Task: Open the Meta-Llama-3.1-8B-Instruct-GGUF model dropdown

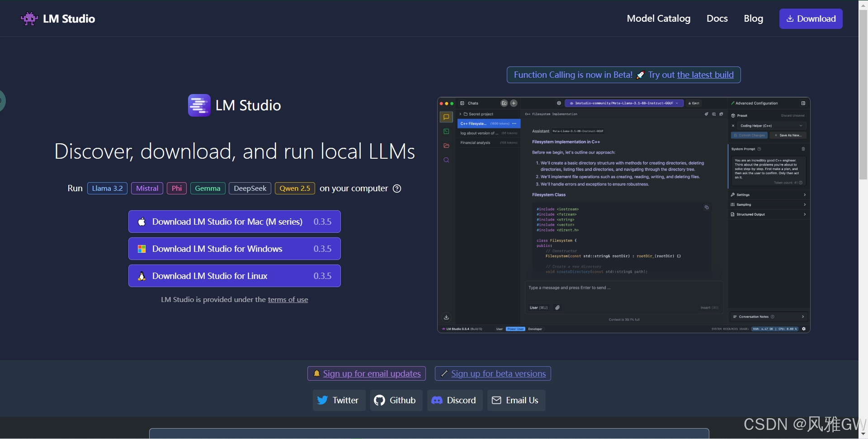Action: (x=624, y=103)
